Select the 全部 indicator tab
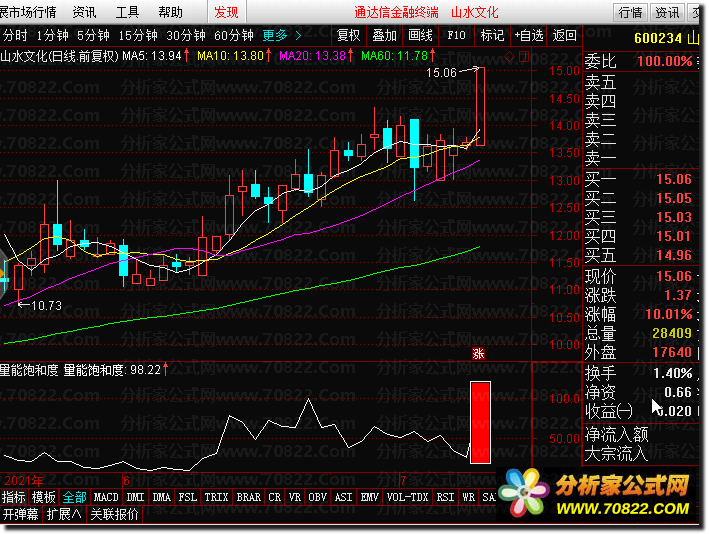Image resolution: width=709 pixels, height=534 pixels. click(x=75, y=497)
